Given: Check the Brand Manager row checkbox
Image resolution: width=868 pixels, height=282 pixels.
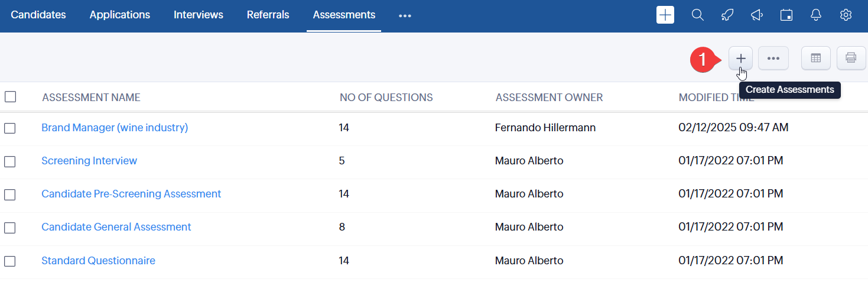Looking at the screenshot, I should [10, 128].
